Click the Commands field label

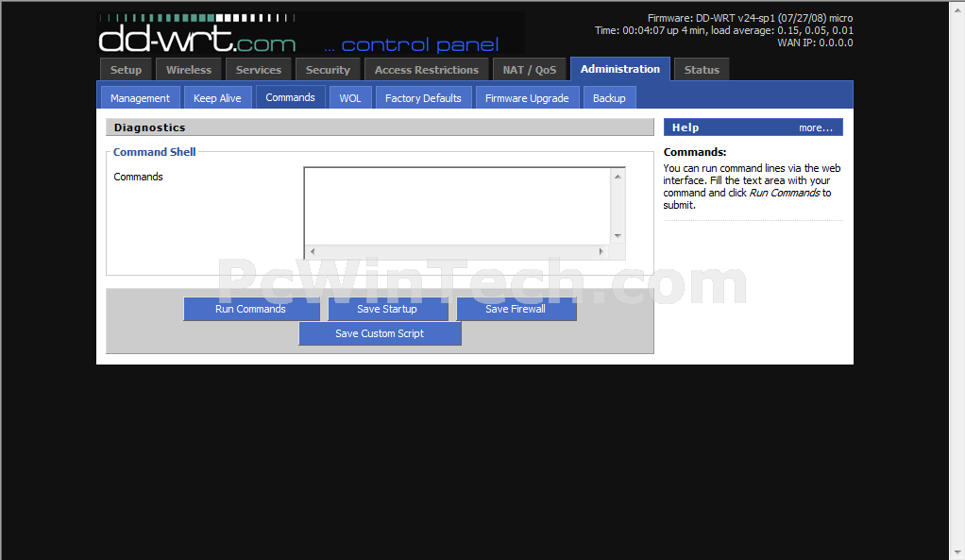point(139,177)
